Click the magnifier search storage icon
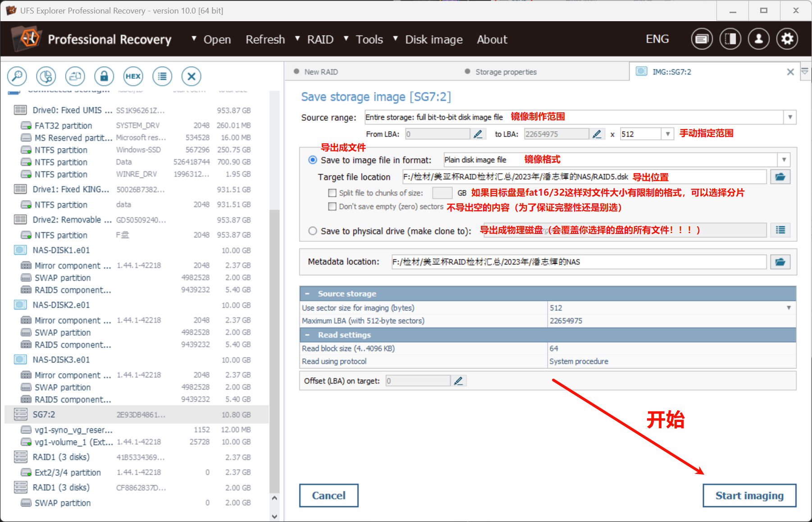Screen dimensions: 812x522 (17, 76)
